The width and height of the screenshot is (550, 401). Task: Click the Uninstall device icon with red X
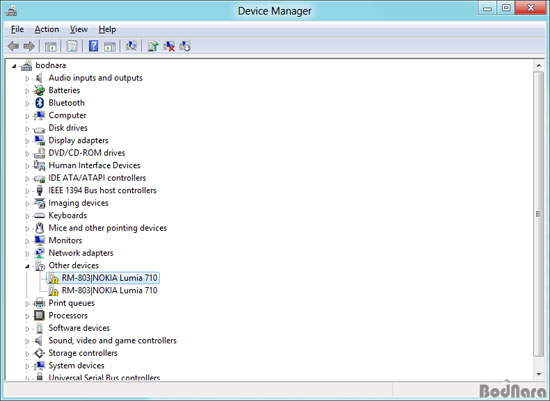pos(169,46)
